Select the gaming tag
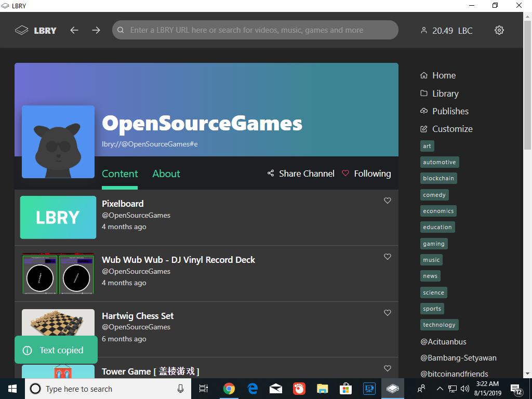 [434, 244]
